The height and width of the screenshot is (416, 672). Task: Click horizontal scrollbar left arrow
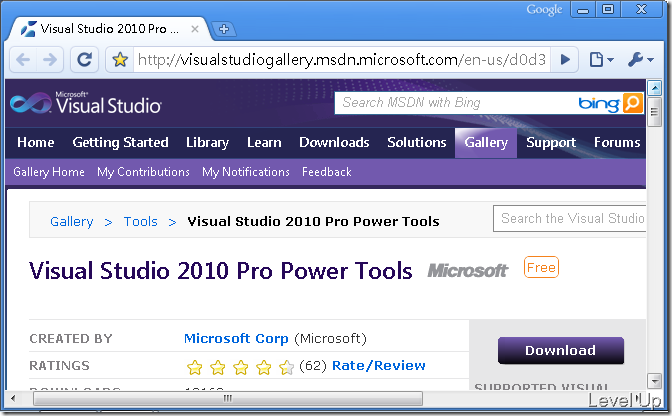click(x=14, y=398)
